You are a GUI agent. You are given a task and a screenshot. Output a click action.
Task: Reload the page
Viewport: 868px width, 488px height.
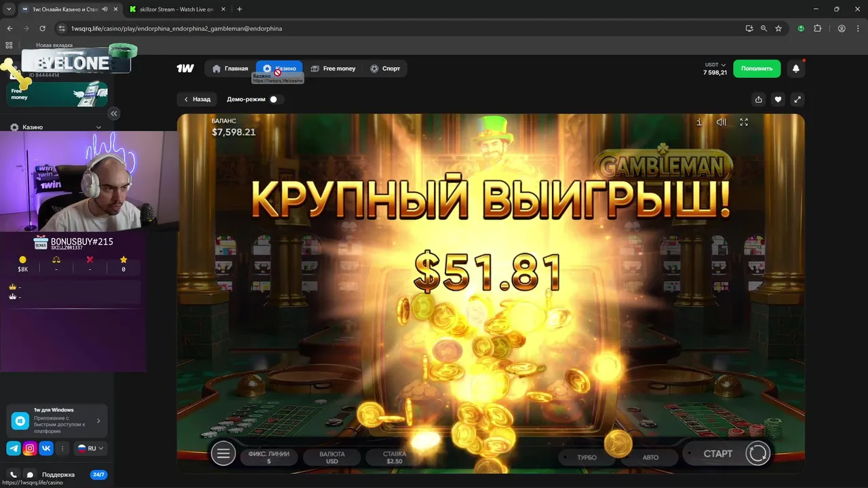(x=42, y=28)
